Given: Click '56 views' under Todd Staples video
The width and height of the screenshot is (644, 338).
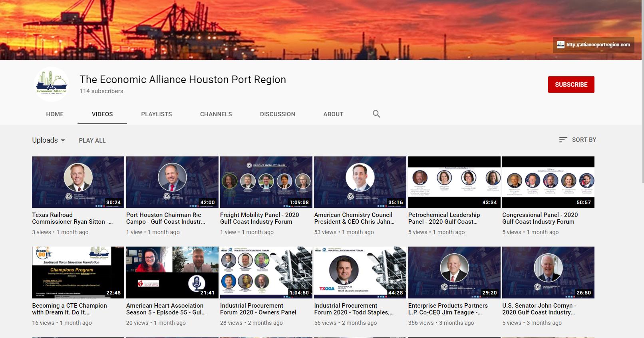Looking at the screenshot, I should pos(326,323).
